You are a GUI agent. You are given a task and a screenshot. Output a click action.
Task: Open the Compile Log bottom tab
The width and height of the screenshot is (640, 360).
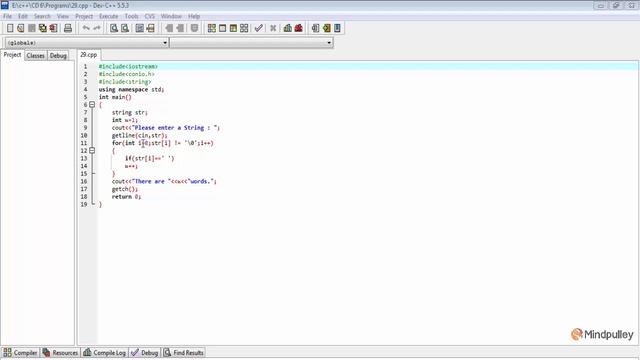[104, 353]
